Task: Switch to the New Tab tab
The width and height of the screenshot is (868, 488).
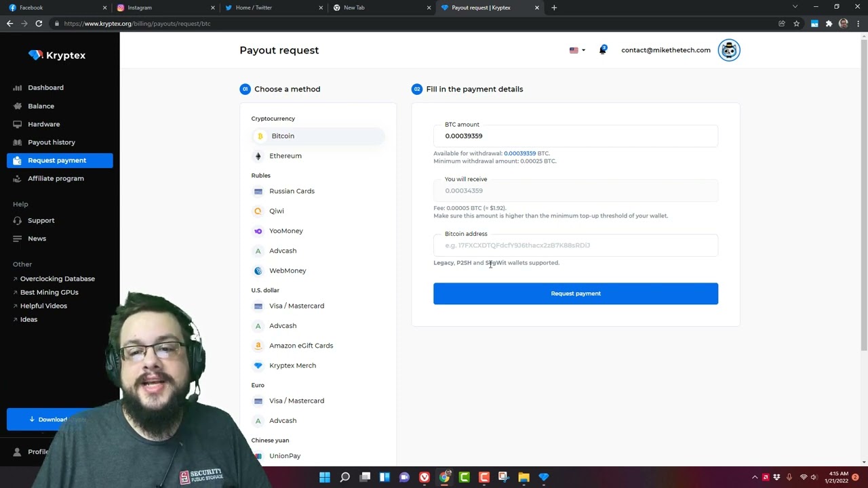Action: coord(380,7)
